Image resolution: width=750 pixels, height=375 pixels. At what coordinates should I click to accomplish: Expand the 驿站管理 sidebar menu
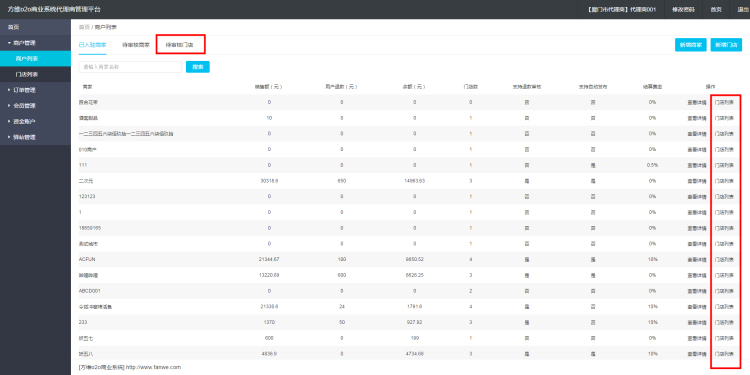click(35, 137)
